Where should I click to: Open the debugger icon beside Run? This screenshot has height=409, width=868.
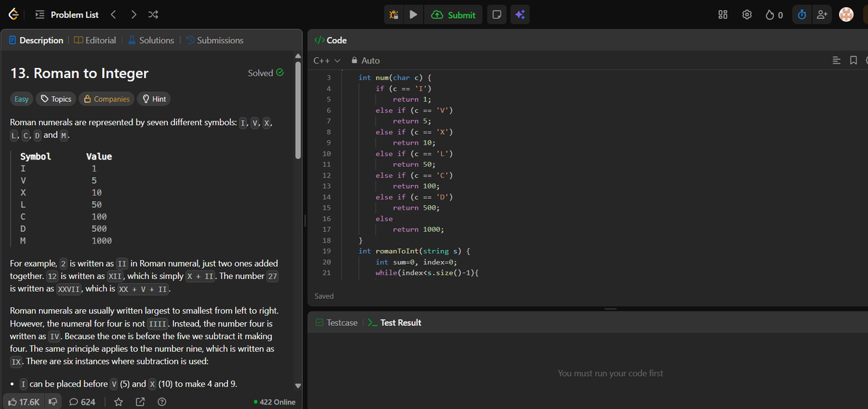pyautogui.click(x=393, y=14)
